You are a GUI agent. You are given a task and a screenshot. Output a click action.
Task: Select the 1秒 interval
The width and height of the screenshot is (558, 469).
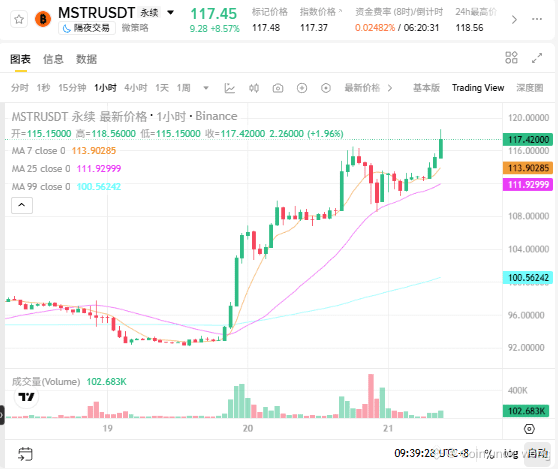(x=43, y=88)
